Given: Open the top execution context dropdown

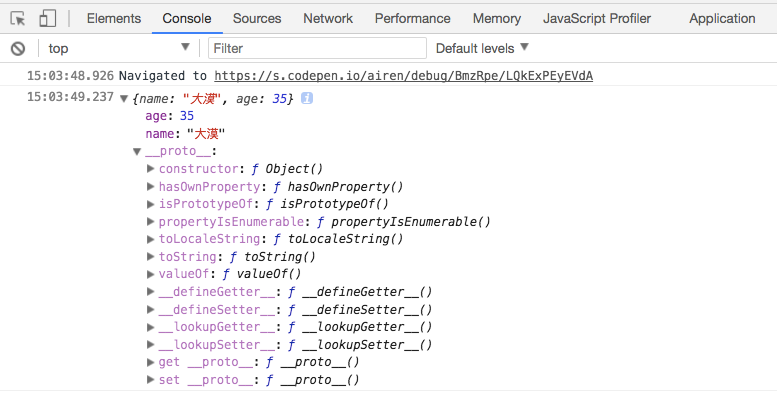Looking at the screenshot, I should click(x=119, y=49).
